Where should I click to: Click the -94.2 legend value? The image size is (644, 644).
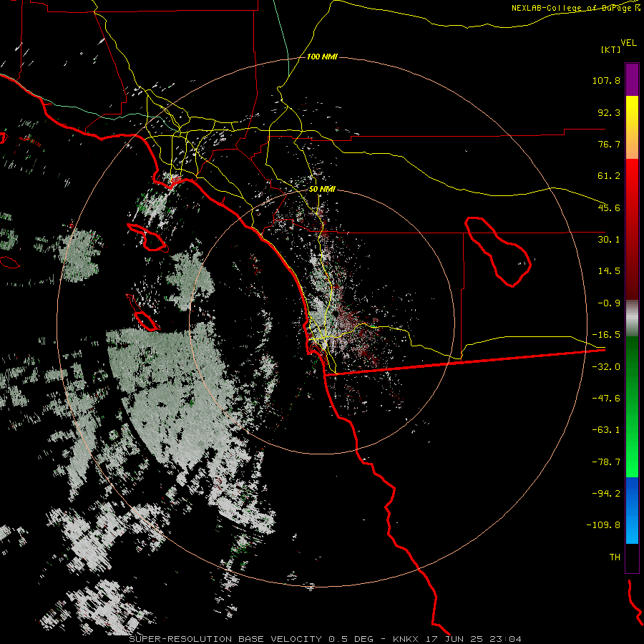coord(606,494)
